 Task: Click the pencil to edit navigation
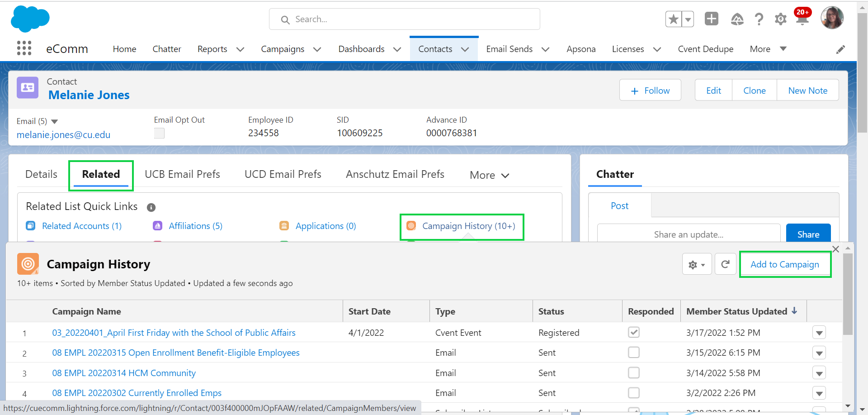(840, 49)
